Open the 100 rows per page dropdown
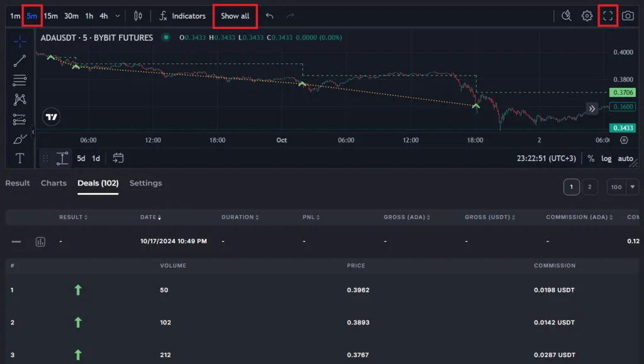Image resolution: width=644 pixels, height=364 pixels. tap(623, 187)
